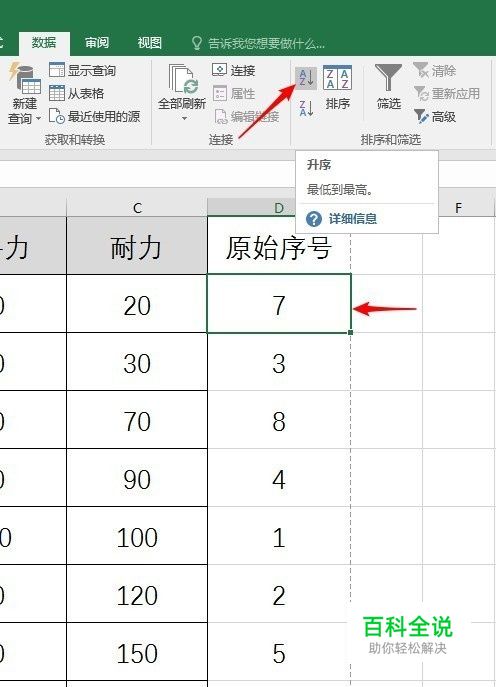Open Connections (连接) button
496x687 pixels.
(x=233, y=70)
